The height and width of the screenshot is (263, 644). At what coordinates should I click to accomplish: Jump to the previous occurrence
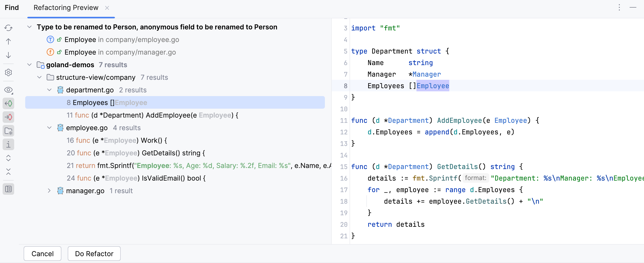coord(8,41)
